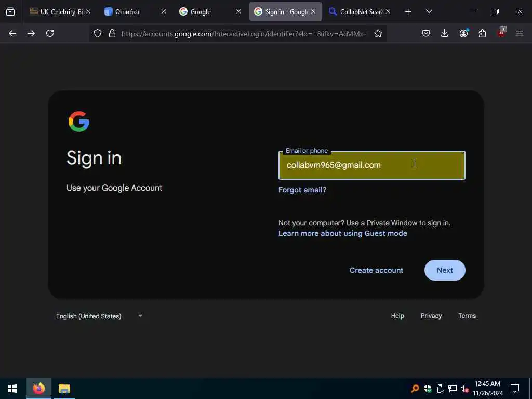The image size is (532, 399).
Task: Close the Google tab
Action: [x=238, y=11]
